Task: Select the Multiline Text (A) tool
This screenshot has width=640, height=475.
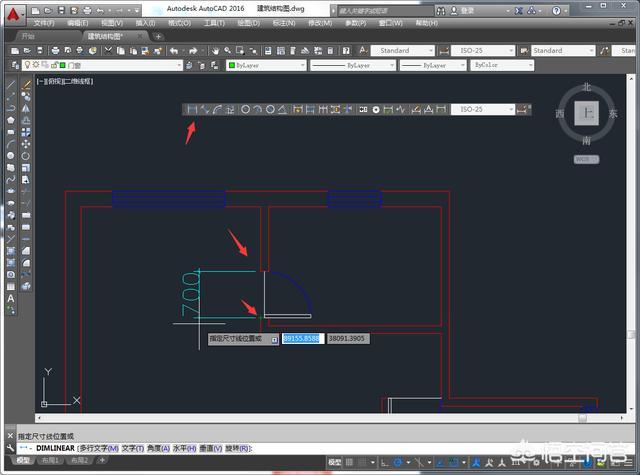Action: coord(11,298)
